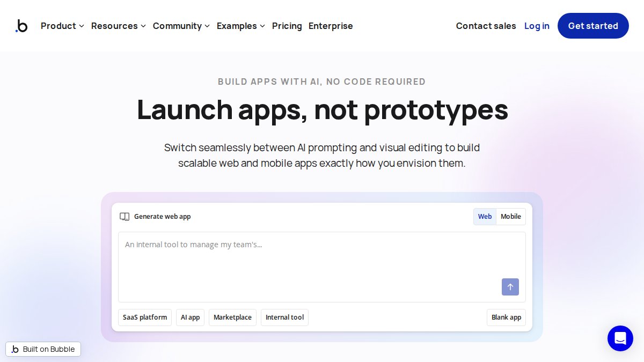Viewport: 644px width, 362px height.
Task: Expand the Community menu
Action: tap(181, 26)
